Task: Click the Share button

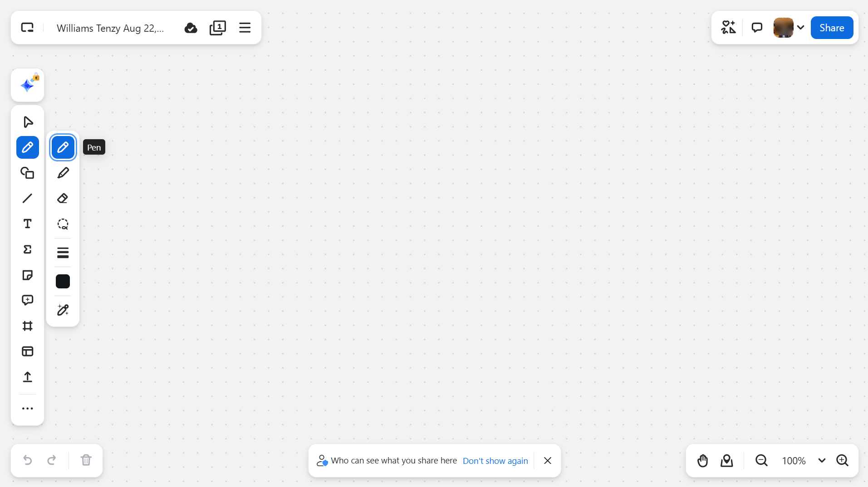Action: pos(832,27)
